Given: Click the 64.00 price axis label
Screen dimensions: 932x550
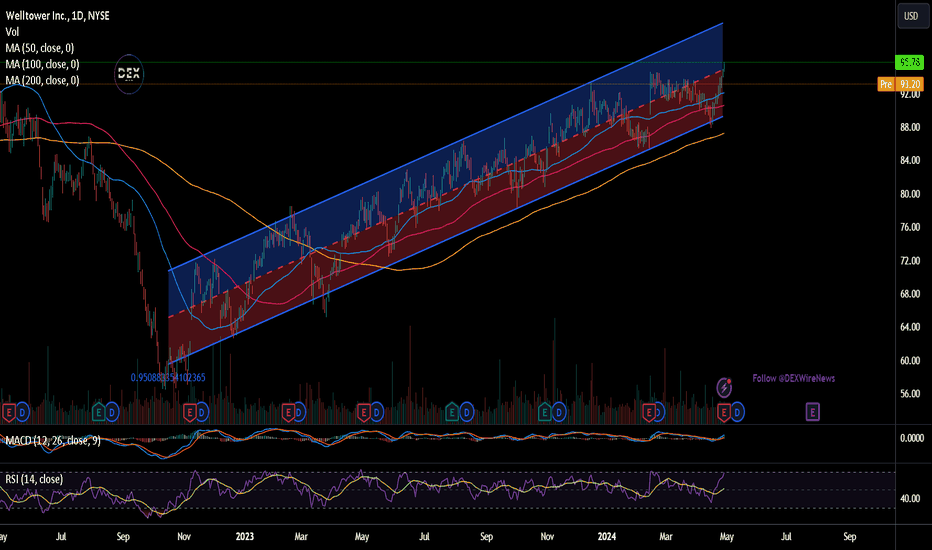Looking at the screenshot, I should click(x=910, y=327).
